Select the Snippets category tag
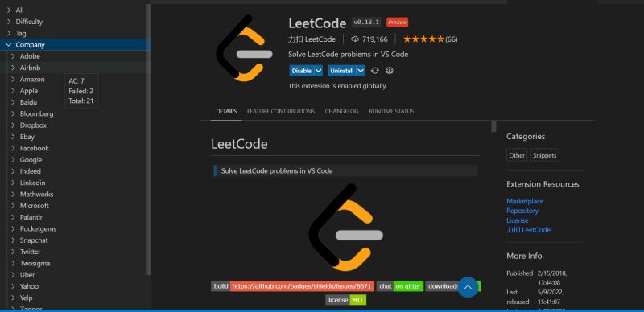Screen dimensions: 644x312 click(545, 155)
